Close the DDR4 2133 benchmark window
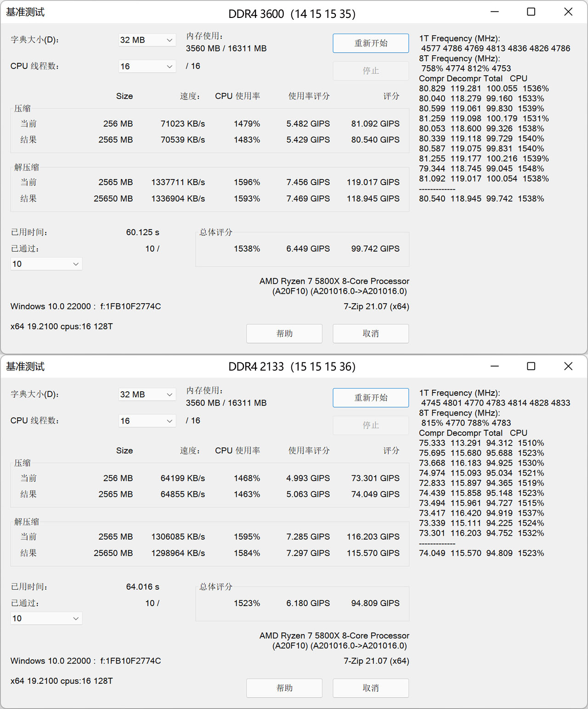Viewport: 588px width, 709px height. pyautogui.click(x=568, y=366)
